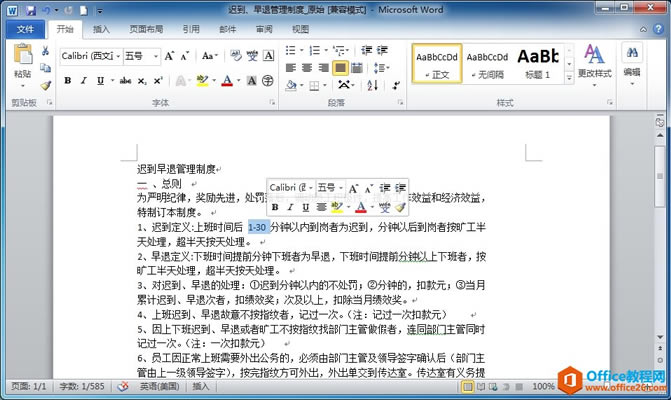Apply red font color in ribbon
671x400 pixels.
tap(227, 80)
